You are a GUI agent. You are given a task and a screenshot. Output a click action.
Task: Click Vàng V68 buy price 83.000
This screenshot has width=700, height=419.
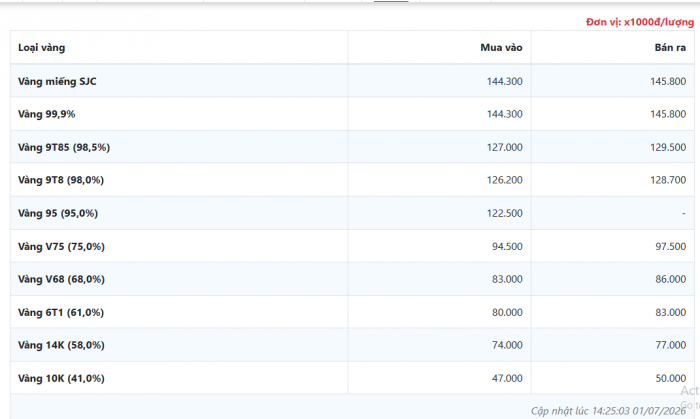507,279
